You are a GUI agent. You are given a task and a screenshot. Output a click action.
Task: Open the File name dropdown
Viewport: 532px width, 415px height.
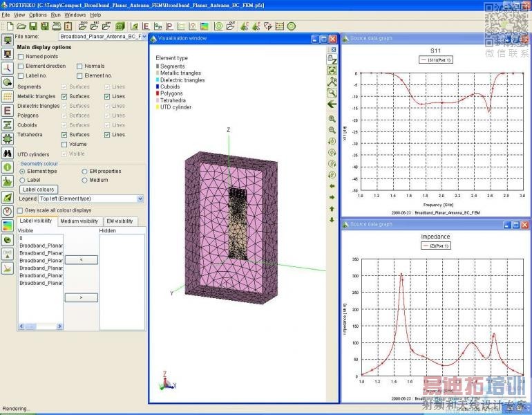144,37
